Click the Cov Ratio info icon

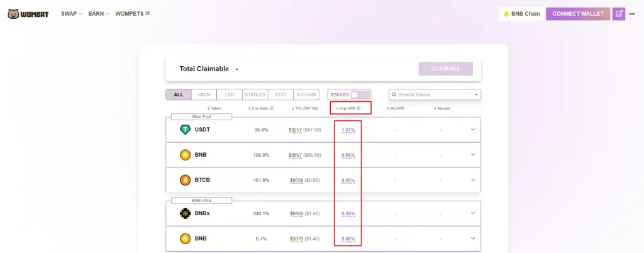tap(272, 108)
